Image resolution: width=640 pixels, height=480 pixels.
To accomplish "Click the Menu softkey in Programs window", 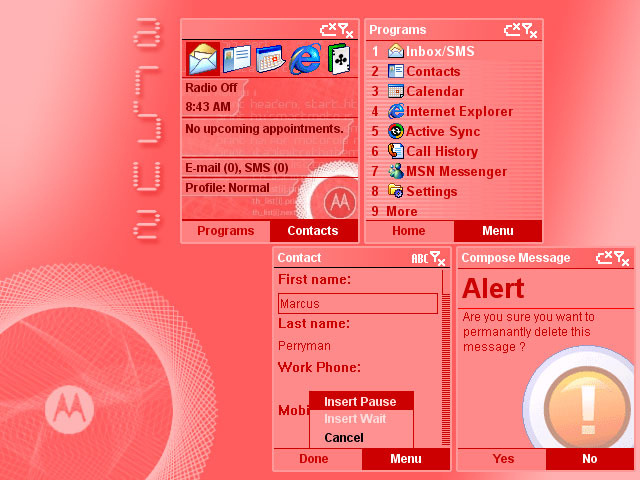I will pyautogui.click(x=498, y=231).
